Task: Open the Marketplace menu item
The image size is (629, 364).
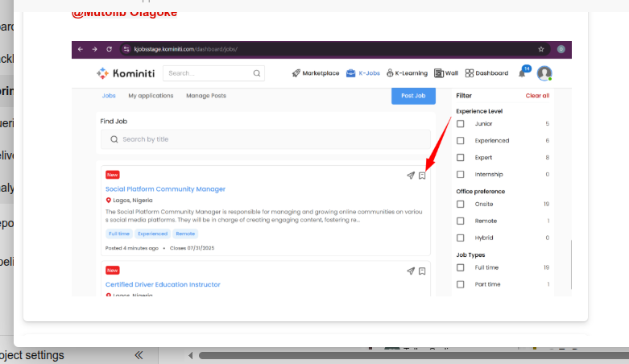Action: pos(316,73)
